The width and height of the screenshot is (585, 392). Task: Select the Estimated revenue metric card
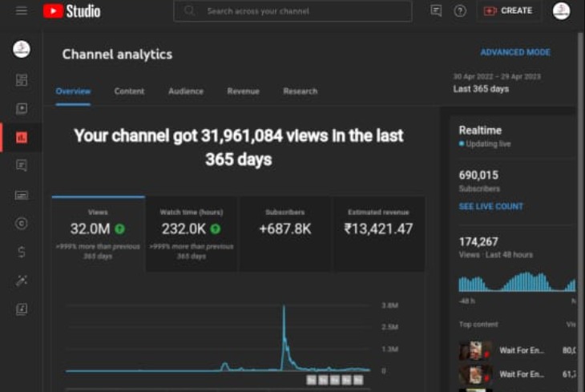[x=378, y=234]
